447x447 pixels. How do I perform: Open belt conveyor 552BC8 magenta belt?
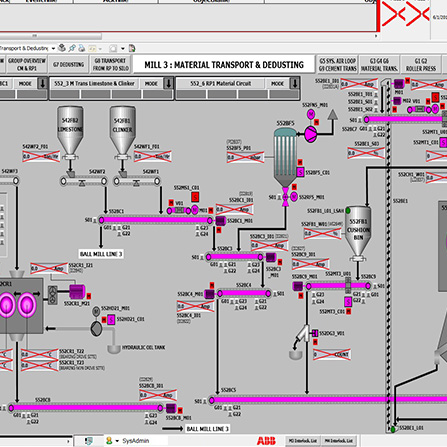tap(86, 408)
